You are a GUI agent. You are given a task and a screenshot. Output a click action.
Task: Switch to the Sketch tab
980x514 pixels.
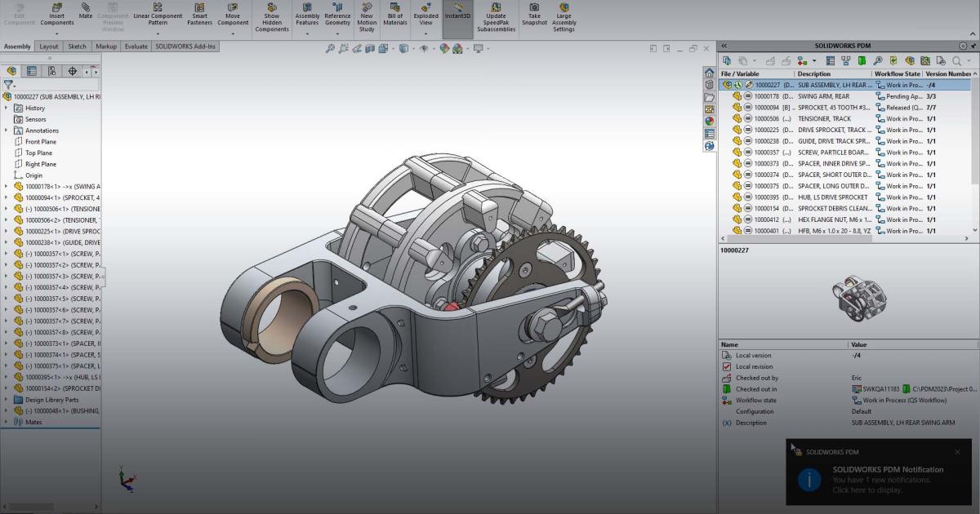tap(78, 47)
